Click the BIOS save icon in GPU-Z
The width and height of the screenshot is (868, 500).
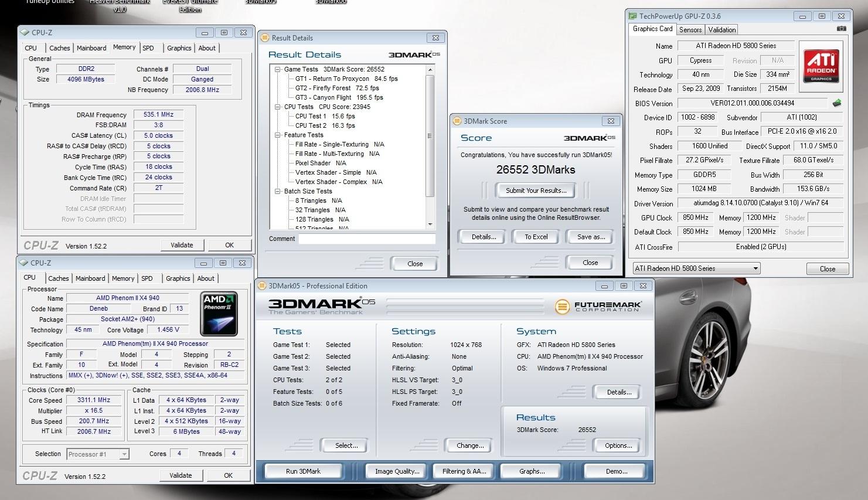pyautogui.click(x=837, y=103)
